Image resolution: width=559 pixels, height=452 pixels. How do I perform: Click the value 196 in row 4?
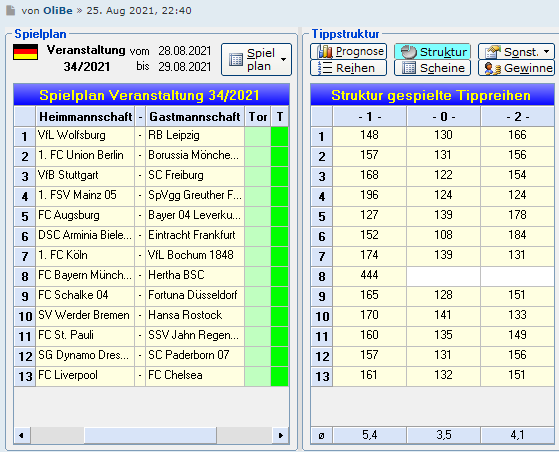(370, 196)
